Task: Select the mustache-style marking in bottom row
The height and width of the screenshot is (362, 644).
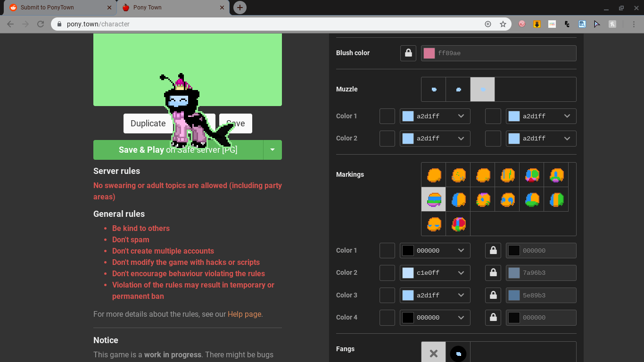Action: click(x=433, y=224)
